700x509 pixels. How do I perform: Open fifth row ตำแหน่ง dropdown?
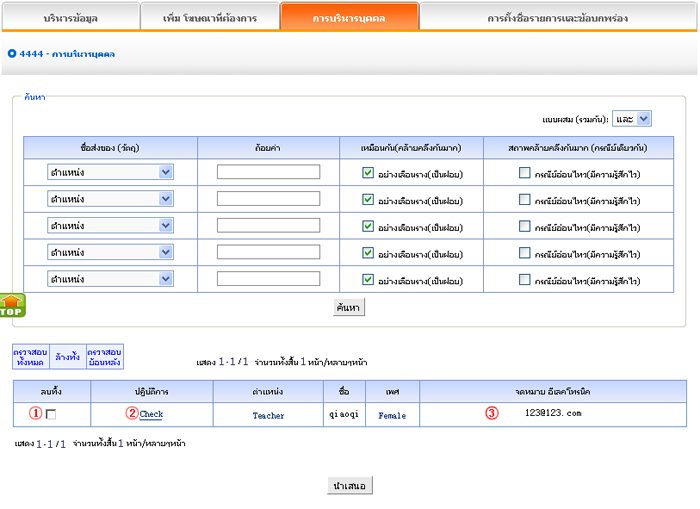pos(110,279)
